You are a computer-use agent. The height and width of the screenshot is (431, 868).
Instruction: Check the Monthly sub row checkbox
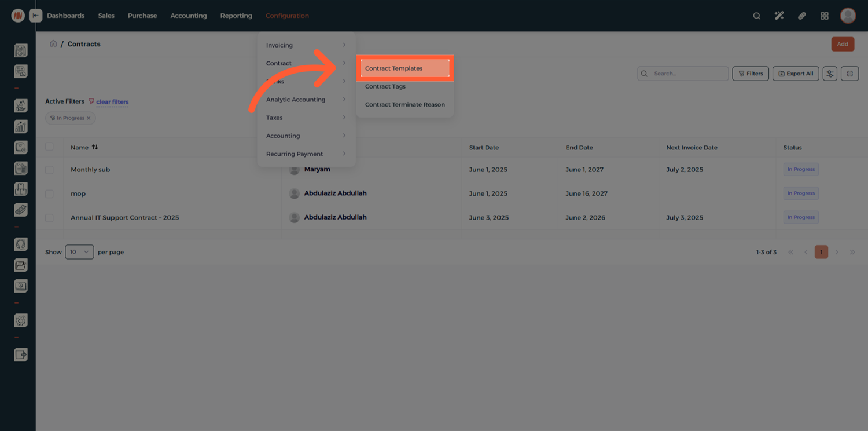coord(49,170)
